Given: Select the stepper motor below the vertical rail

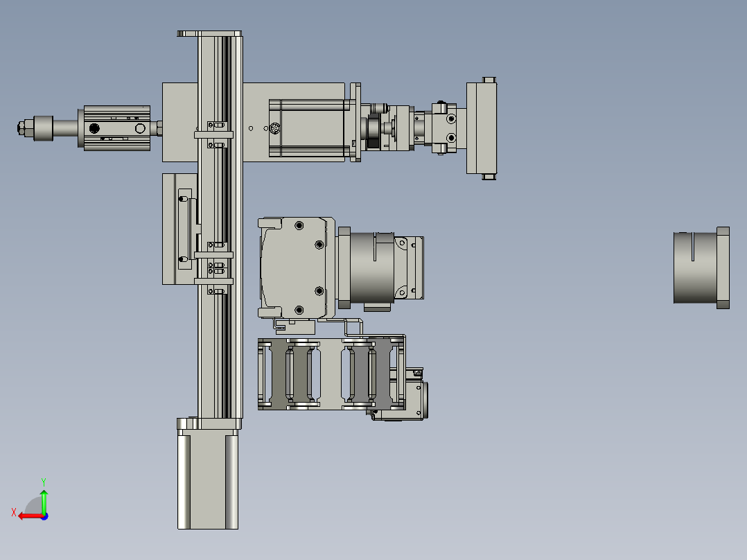Looking at the screenshot, I should tap(208, 478).
